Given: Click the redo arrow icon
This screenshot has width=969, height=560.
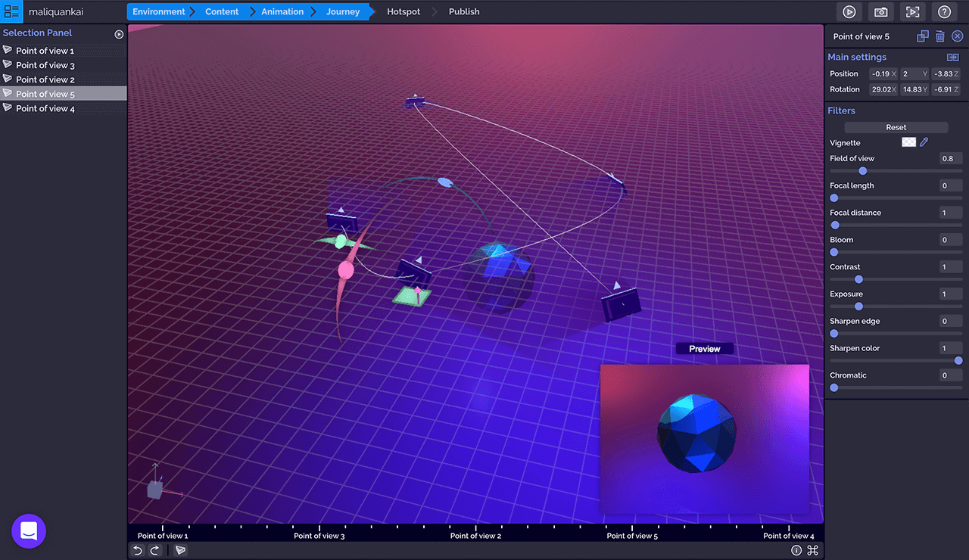Looking at the screenshot, I should pyautogui.click(x=154, y=550).
